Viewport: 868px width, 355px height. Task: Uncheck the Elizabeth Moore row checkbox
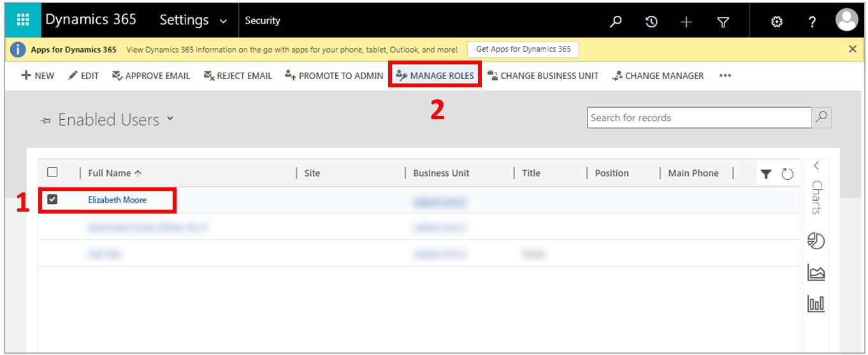tap(52, 199)
